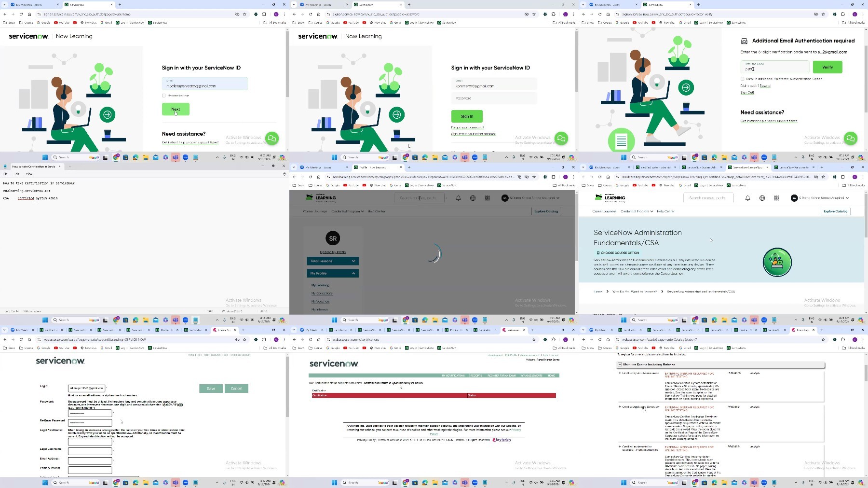This screenshot has height=488, width=868.
Task: Click the taskbar Search box below the Notepad window
Action: [x=76, y=320]
